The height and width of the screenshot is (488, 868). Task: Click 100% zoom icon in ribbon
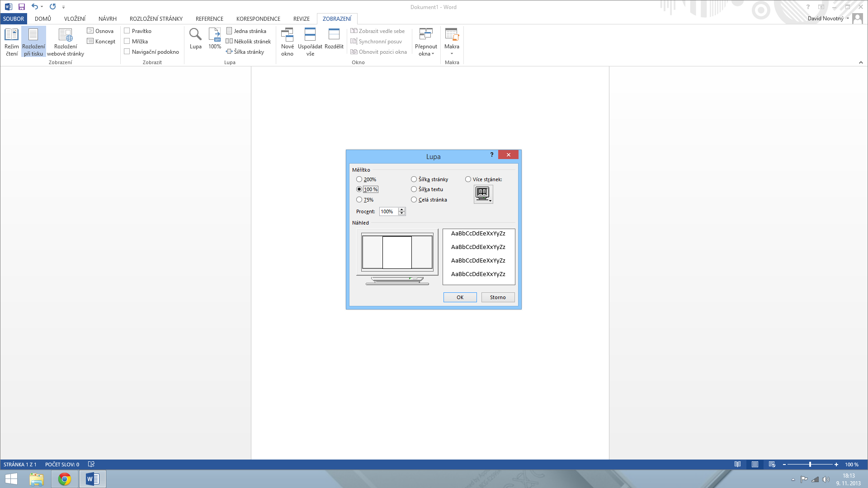(x=215, y=35)
